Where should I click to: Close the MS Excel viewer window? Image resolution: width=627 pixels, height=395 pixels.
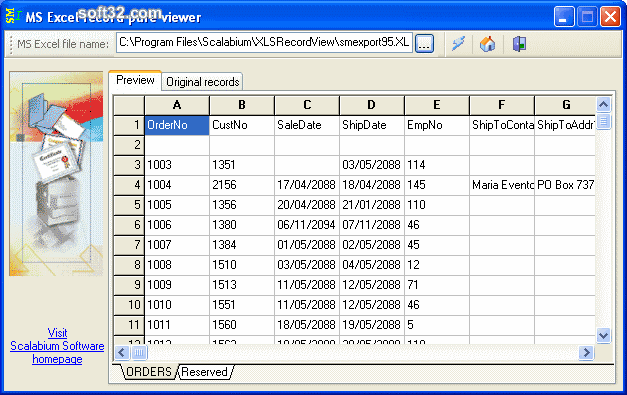(x=610, y=17)
